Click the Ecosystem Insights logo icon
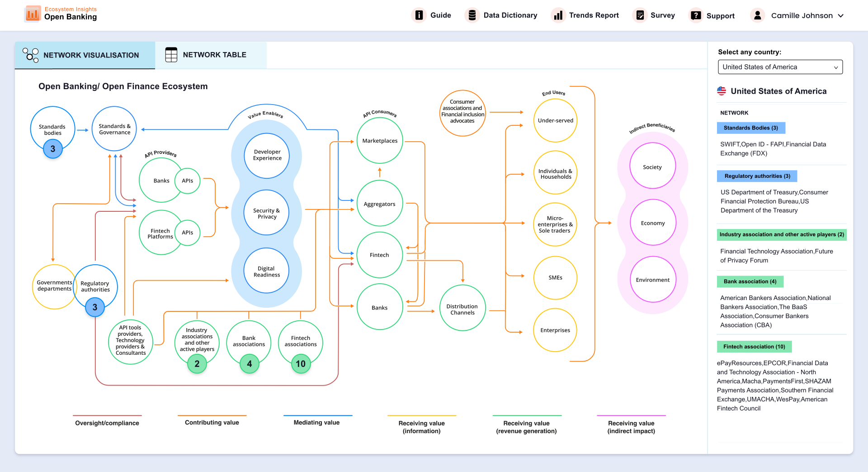 (33, 14)
